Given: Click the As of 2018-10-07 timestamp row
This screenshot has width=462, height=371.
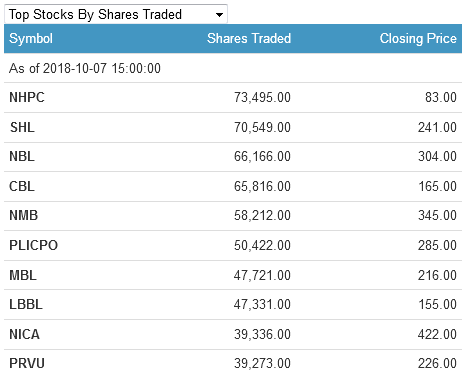Looking at the screenshot, I should tap(233, 68).
